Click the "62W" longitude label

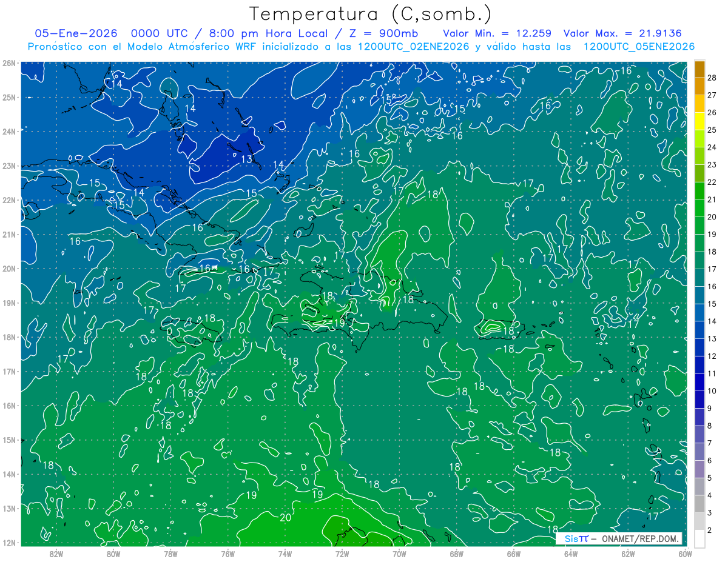(x=627, y=553)
